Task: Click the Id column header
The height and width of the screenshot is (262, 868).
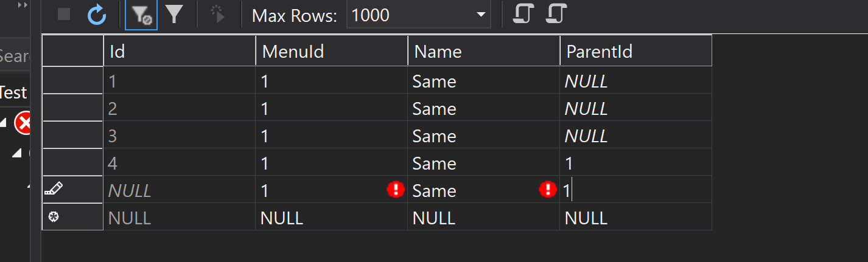Action: (179, 52)
